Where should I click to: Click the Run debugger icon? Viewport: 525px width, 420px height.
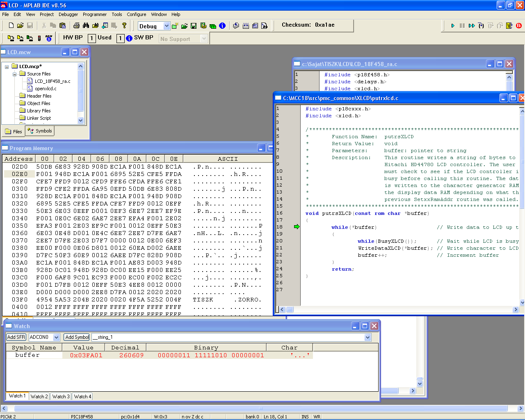(453, 25)
